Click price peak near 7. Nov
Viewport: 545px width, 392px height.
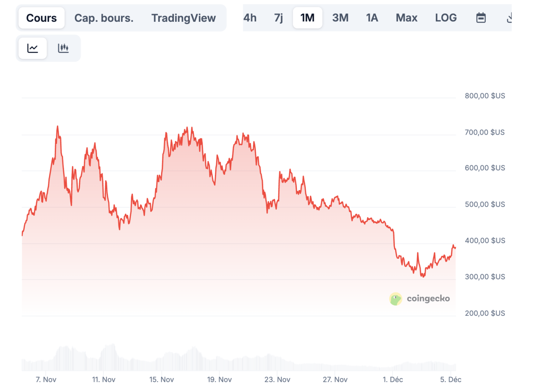tap(57, 127)
